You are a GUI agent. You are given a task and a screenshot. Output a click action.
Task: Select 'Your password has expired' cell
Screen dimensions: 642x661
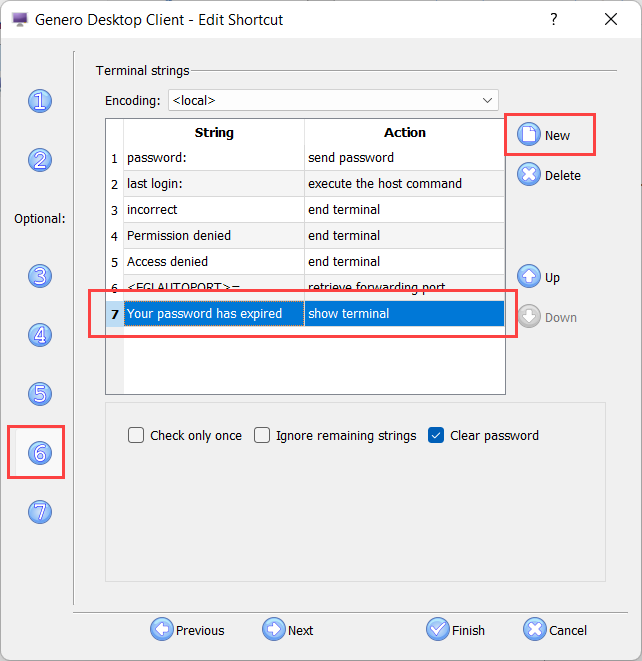pos(214,314)
